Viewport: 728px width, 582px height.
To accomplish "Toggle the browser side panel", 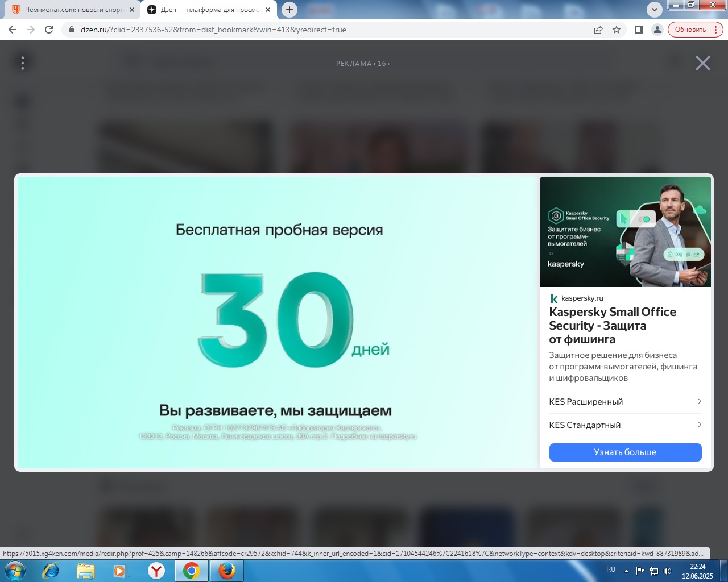I will pos(639,30).
